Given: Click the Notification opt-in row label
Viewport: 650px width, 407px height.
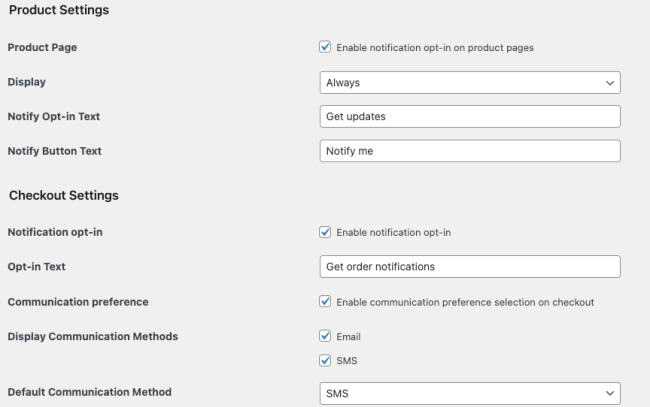Looking at the screenshot, I should coord(55,233).
